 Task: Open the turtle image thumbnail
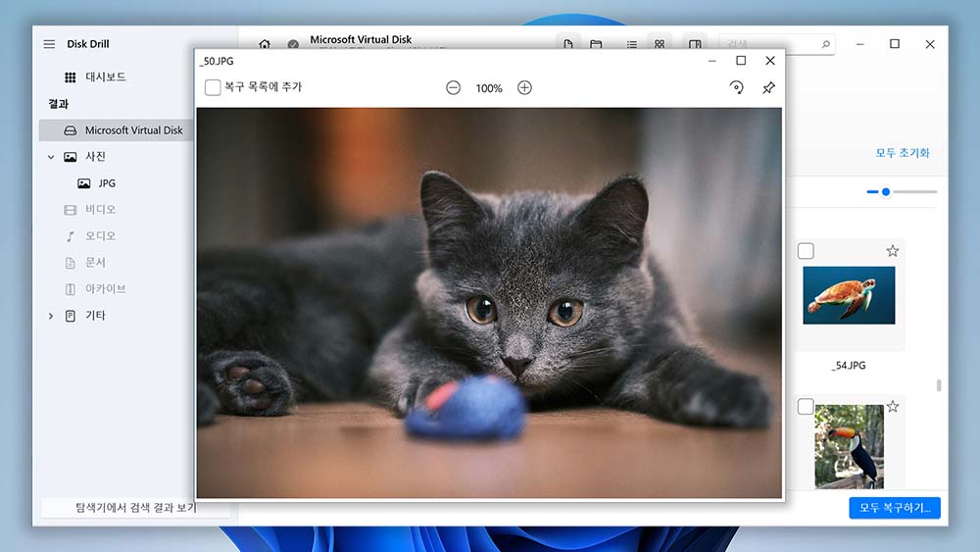[849, 295]
